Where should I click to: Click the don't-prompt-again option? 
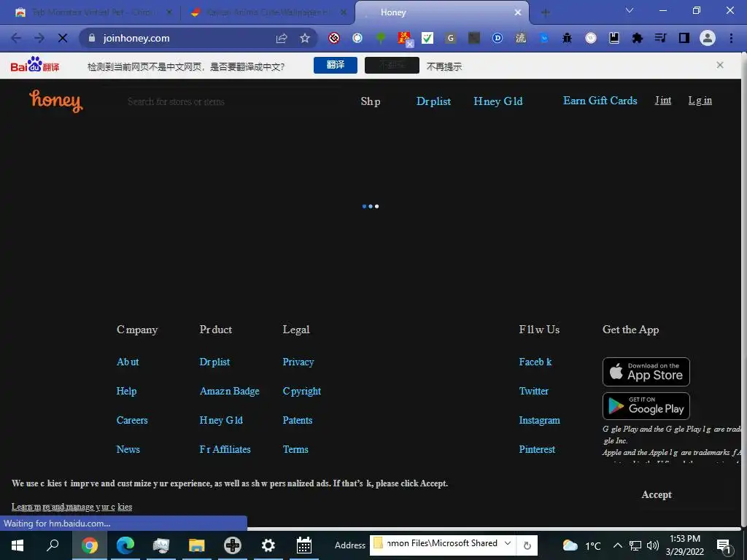[444, 66]
